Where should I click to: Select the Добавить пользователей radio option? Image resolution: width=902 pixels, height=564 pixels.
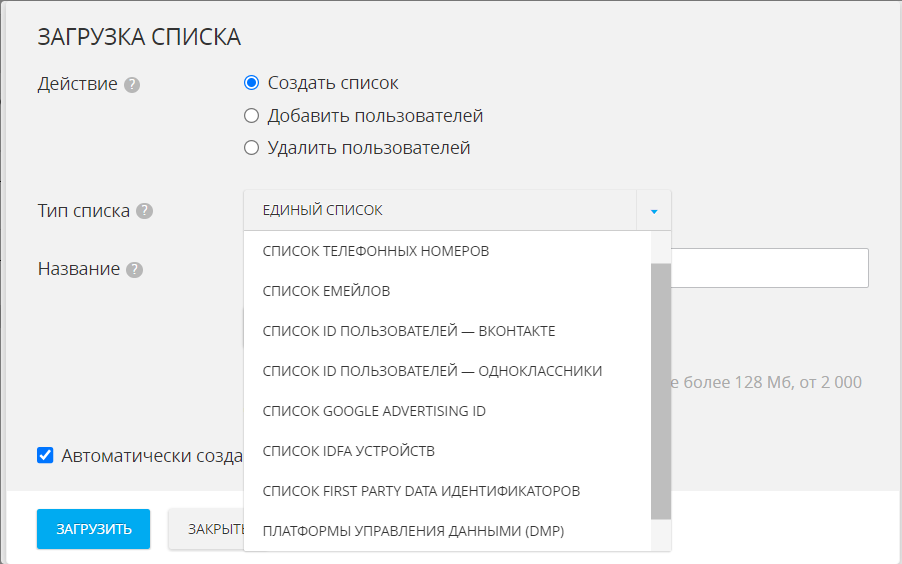(x=252, y=116)
